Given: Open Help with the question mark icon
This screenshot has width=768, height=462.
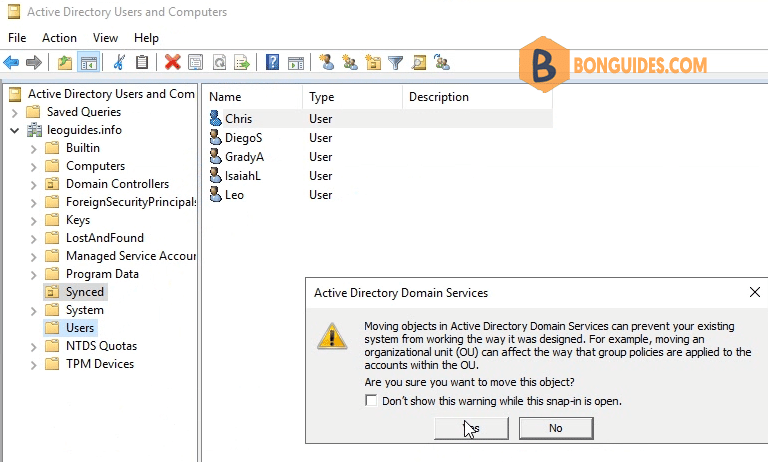Looking at the screenshot, I should tap(272, 63).
